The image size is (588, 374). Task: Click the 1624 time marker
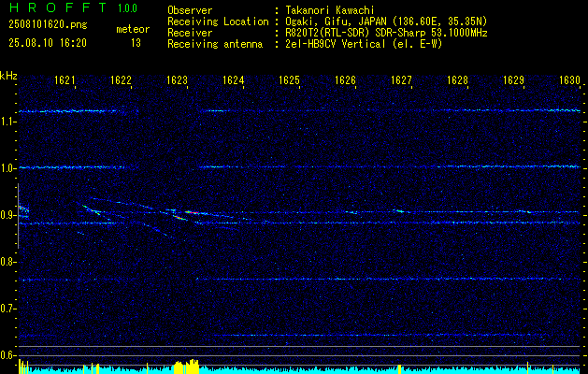234,79
